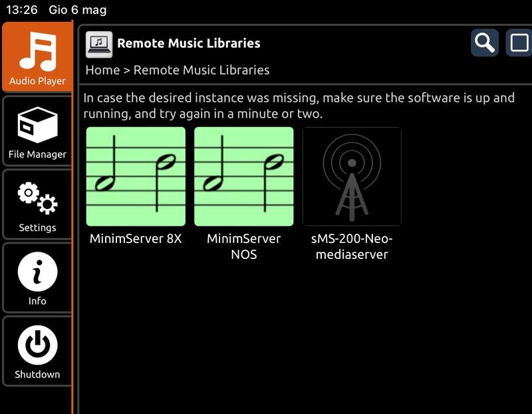
Task: Select the sMS-200-Neo-mediaserver radio tower icon
Action: 352,176
